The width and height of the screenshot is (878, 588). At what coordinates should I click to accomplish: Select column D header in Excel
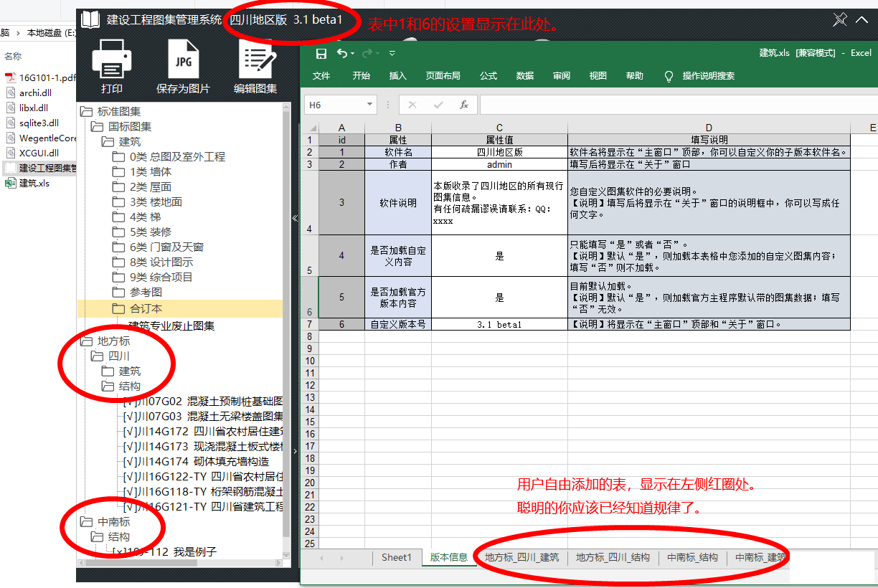[709, 128]
